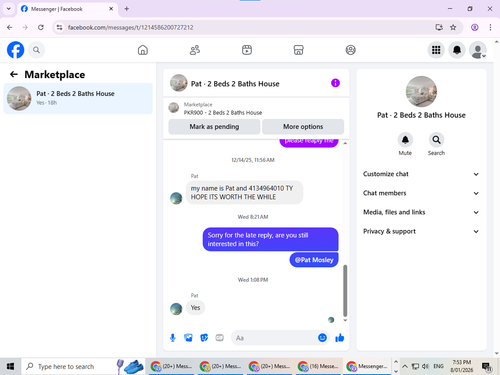Click Mark as pending button
This screenshot has width=500, height=375.
214,127
